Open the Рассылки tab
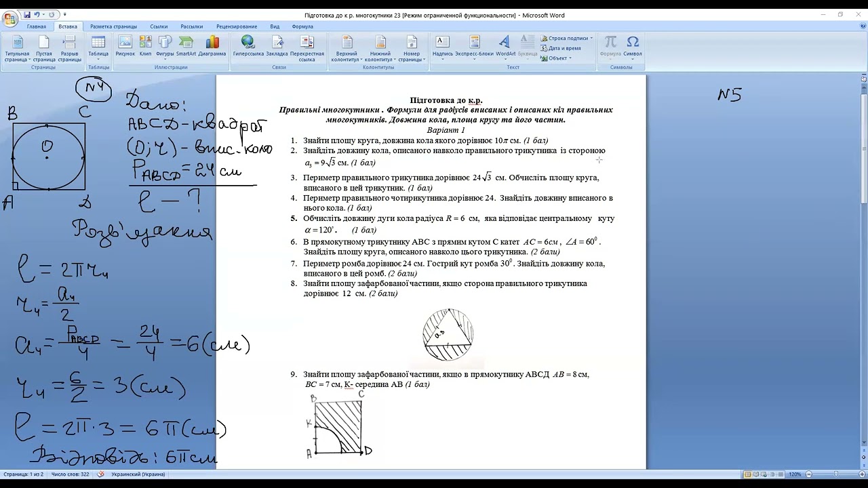 coord(192,26)
